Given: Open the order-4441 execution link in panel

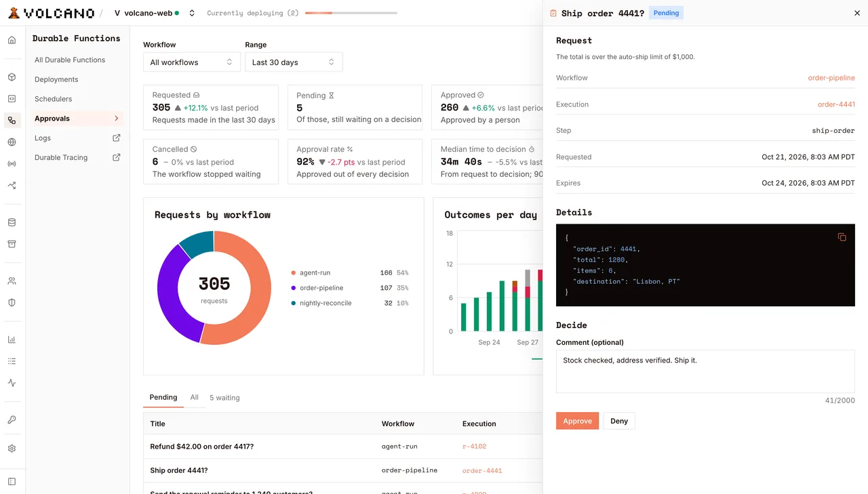Looking at the screenshot, I should [x=836, y=104].
